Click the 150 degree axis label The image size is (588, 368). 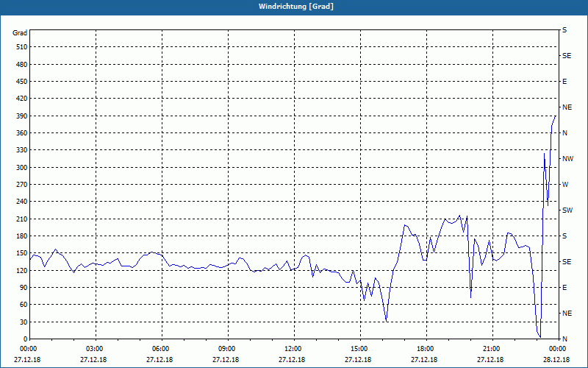(x=21, y=253)
